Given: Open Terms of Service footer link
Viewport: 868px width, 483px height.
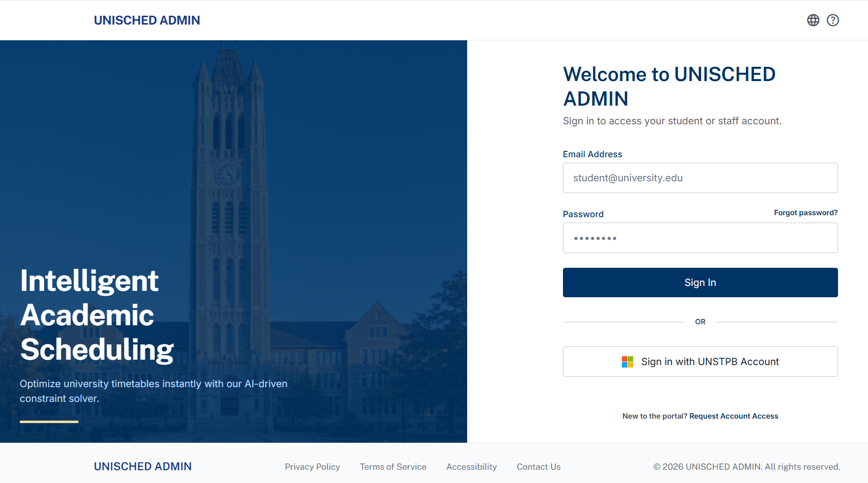Looking at the screenshot, I should pyautogui.click(x=393, y=467).
